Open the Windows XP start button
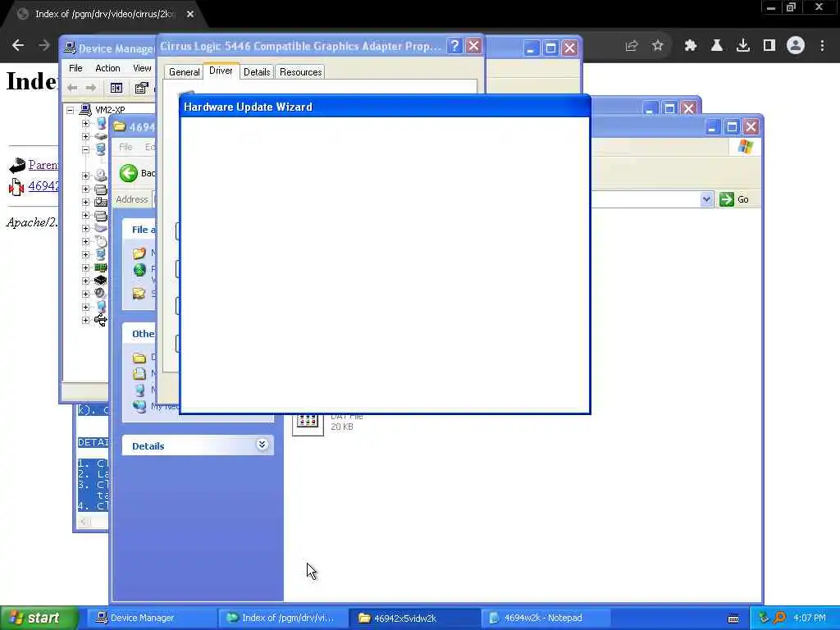Viewport: 840px width, 630px height. pyautogui.click(x=39, y=618)
